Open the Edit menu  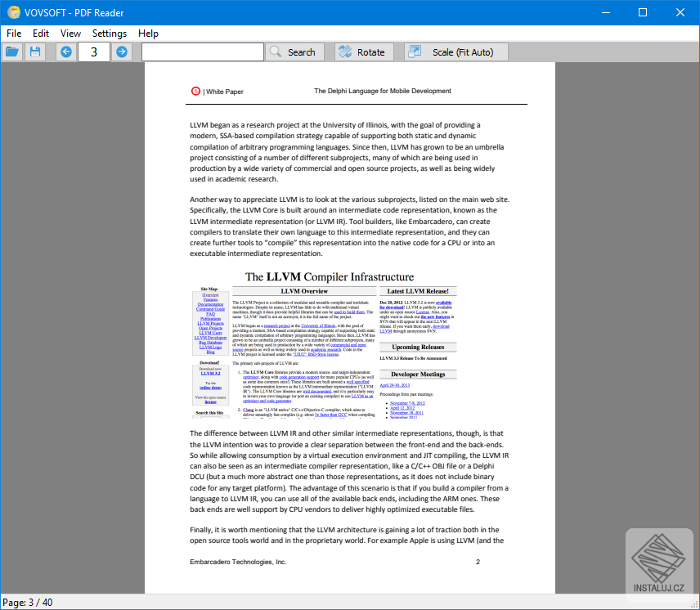[x=41, y=34]
